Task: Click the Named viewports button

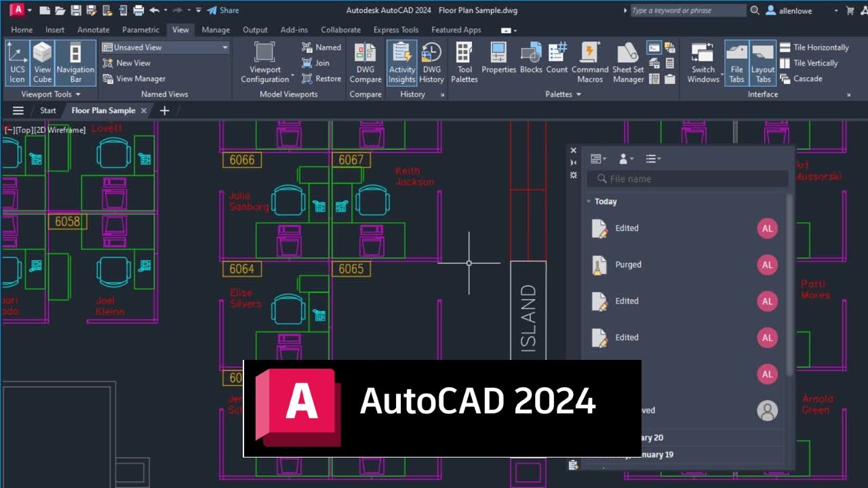Action: pyautogui.click(x=321, y=47)
